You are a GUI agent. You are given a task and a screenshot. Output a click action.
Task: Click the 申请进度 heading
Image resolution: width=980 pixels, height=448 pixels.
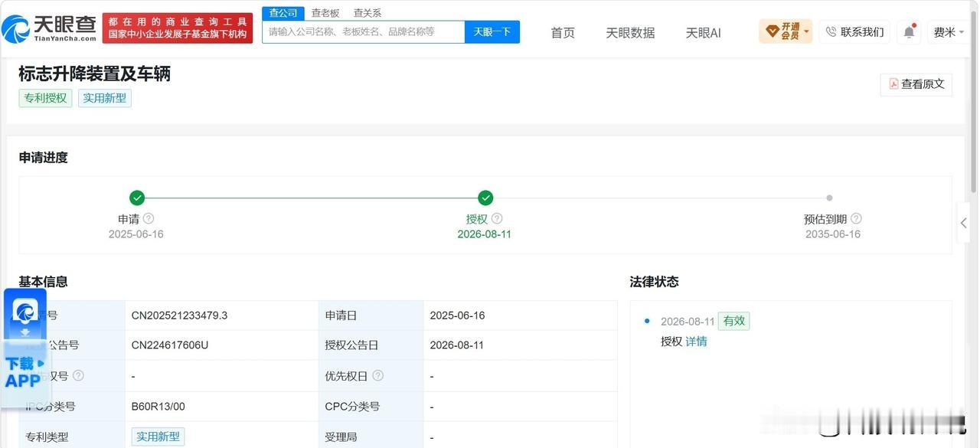click(x=43, y=158)
